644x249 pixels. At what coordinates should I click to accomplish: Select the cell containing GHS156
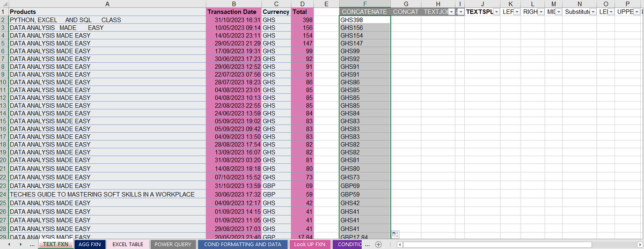(x=365, y=28)
